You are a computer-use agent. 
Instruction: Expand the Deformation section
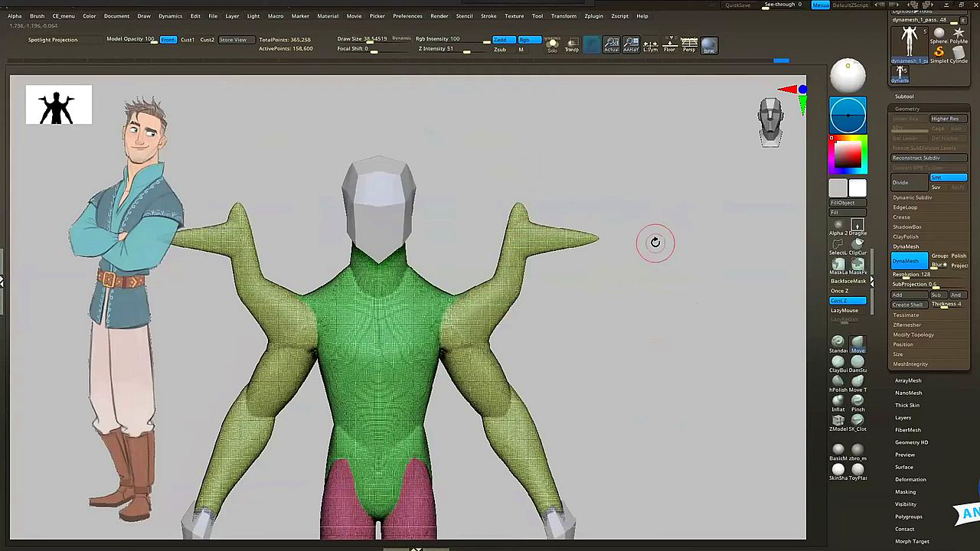point(910,479)
